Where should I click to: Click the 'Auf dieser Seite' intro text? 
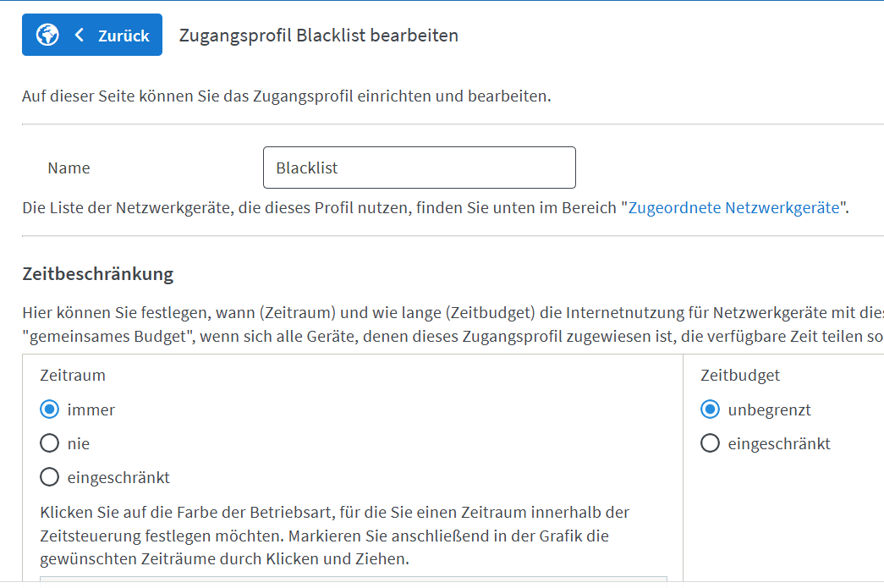[286, 96]
